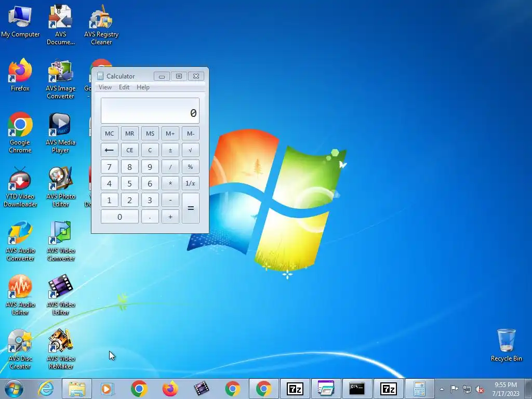The height and width of the screenshot is (399, 532).
Task: Click the equals (=) button
Action: tap(191, 208)
